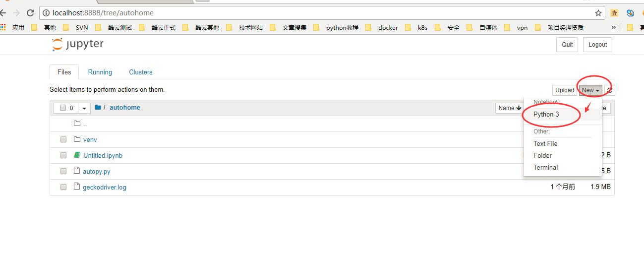
Task: Choose Python 3 from the New menu
Action: point(546,114)
